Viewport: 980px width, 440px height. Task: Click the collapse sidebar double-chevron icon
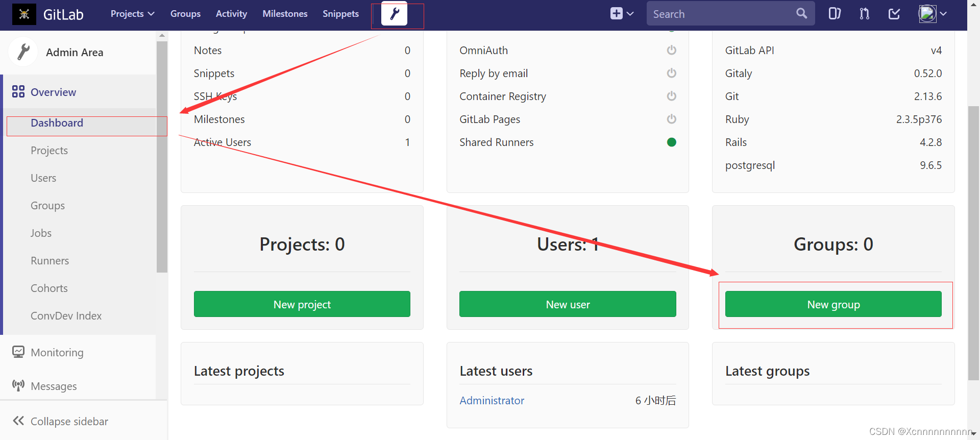pyautogui.click(x=18, y=421)
